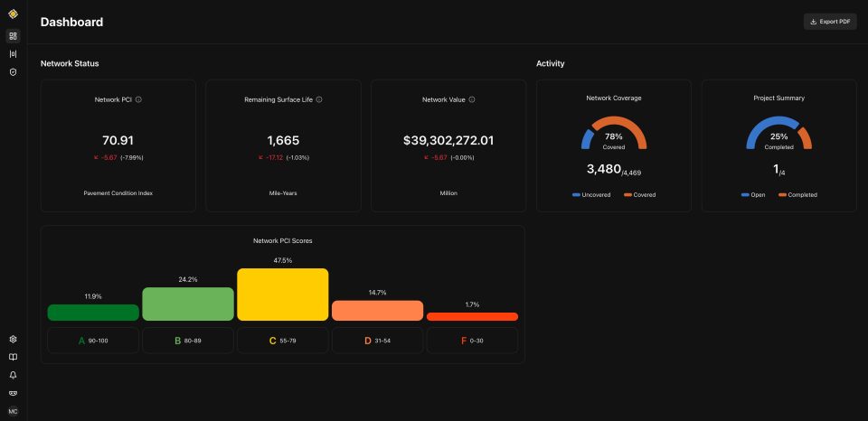The width and height of the screenshot is (868, 421).
Task: Click info icon beside Remaining Surface Life
Action: click(319, 99)
